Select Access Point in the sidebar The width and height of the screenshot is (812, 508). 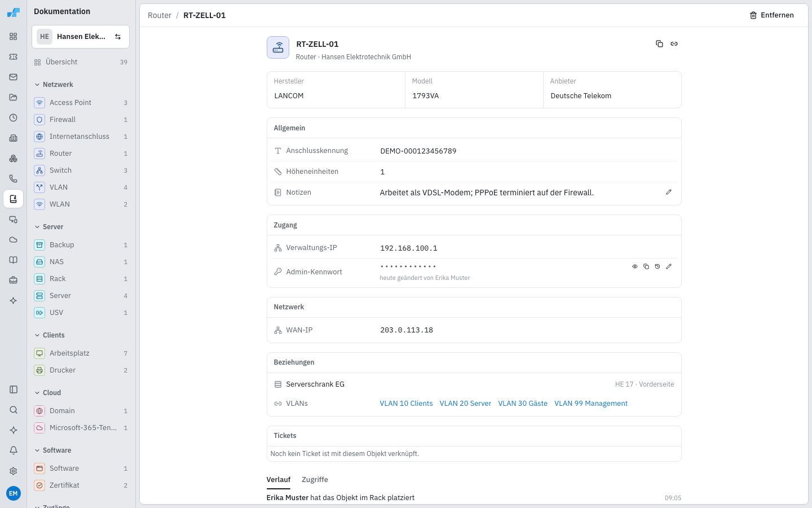tap(81, 103)
